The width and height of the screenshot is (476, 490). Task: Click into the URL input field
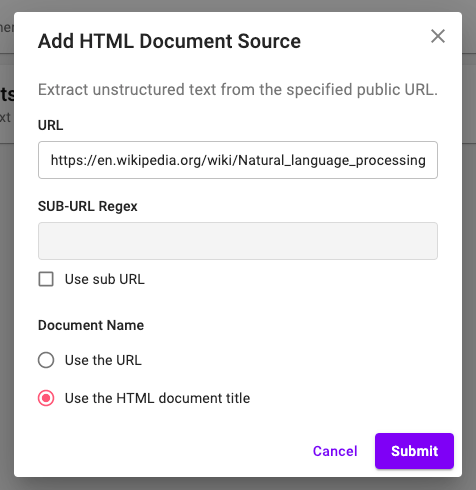click(238, 160)
